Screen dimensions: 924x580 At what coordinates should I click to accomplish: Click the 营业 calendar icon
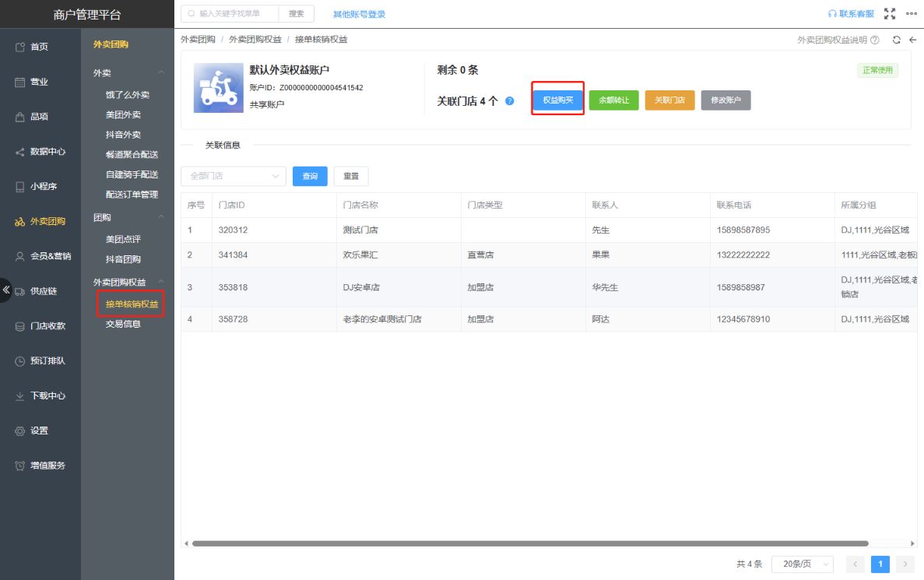coord(19,82)
